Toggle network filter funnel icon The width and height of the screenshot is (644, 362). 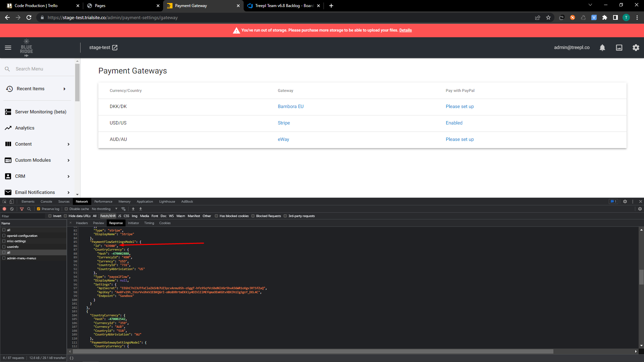[22, 209]
